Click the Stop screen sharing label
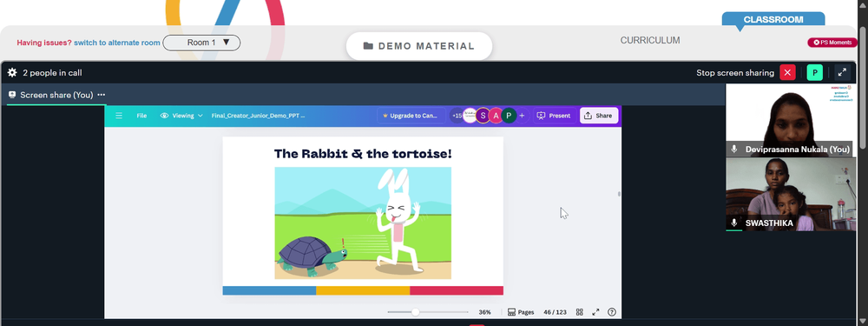This screenshot has height=326, width=868. [735, 73]
